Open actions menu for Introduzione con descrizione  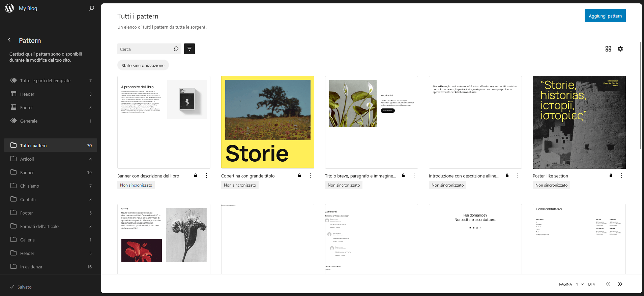[x=518, y=175]
